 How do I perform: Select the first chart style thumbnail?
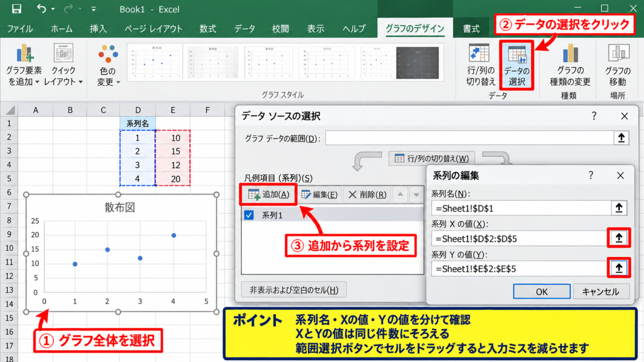pos(154,62)
